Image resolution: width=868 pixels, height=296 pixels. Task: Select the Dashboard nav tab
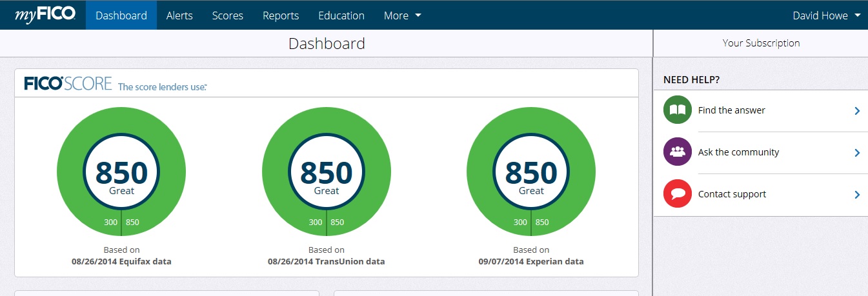(121, 15)
